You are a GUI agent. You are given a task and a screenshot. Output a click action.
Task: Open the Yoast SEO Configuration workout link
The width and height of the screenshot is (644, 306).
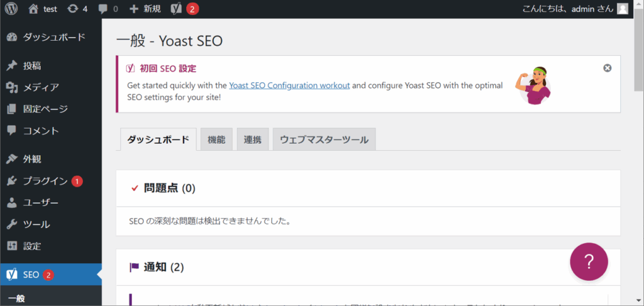tap(289, 85)
